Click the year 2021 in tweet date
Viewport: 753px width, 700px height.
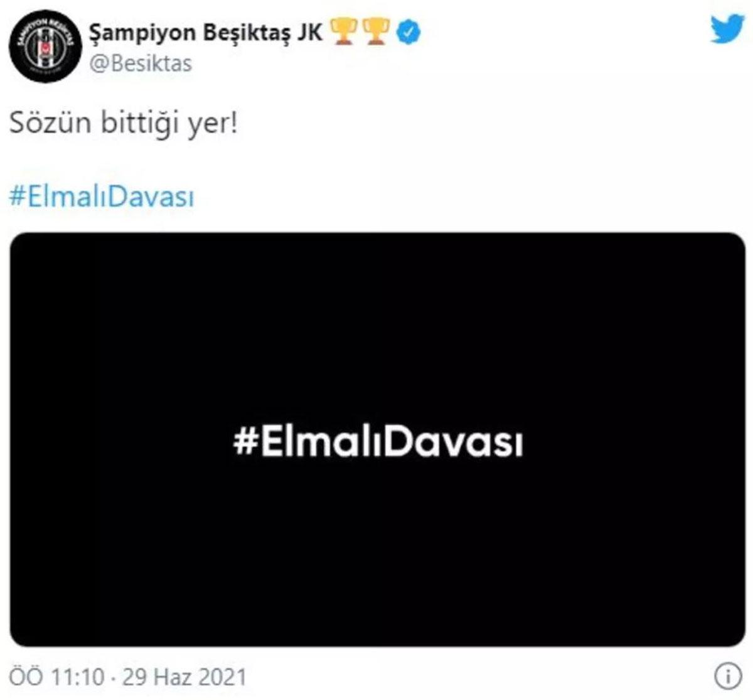point(222,677)
